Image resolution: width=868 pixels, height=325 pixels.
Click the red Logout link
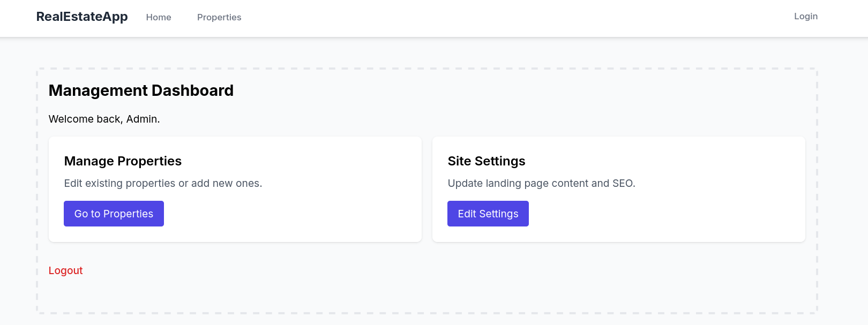65,270
